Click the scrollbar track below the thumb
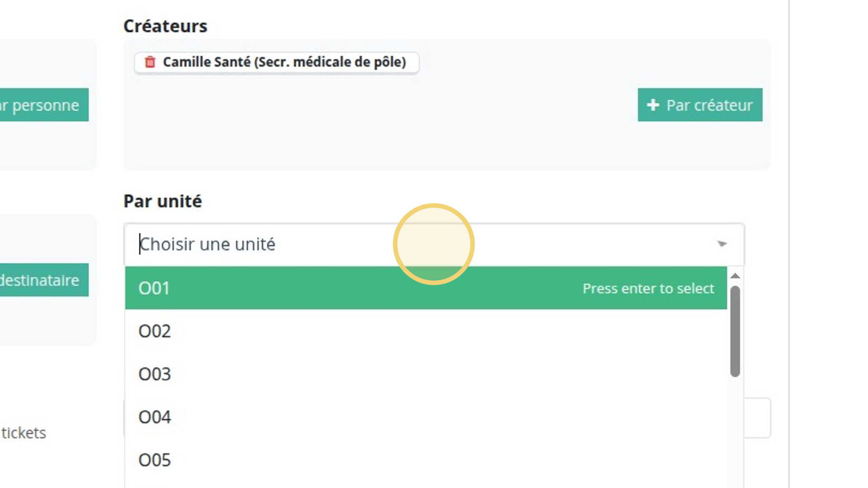This screenshot has height=488, width=868. (735, 432)
